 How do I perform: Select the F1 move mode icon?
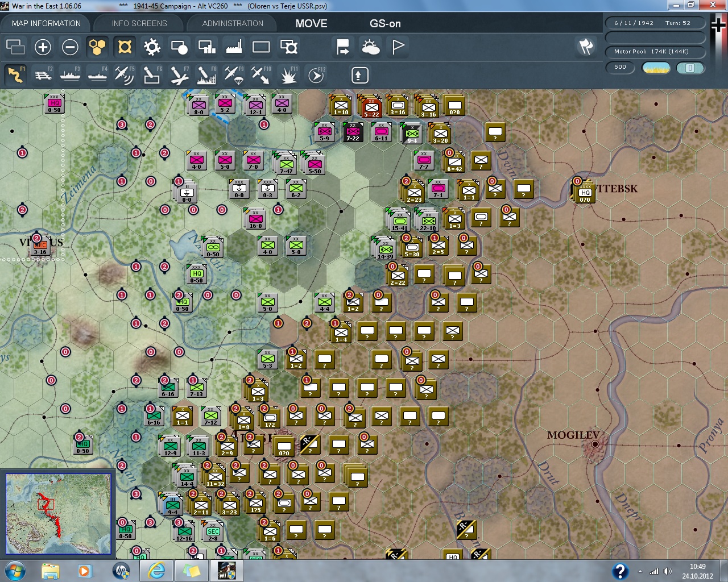[15, 75]
